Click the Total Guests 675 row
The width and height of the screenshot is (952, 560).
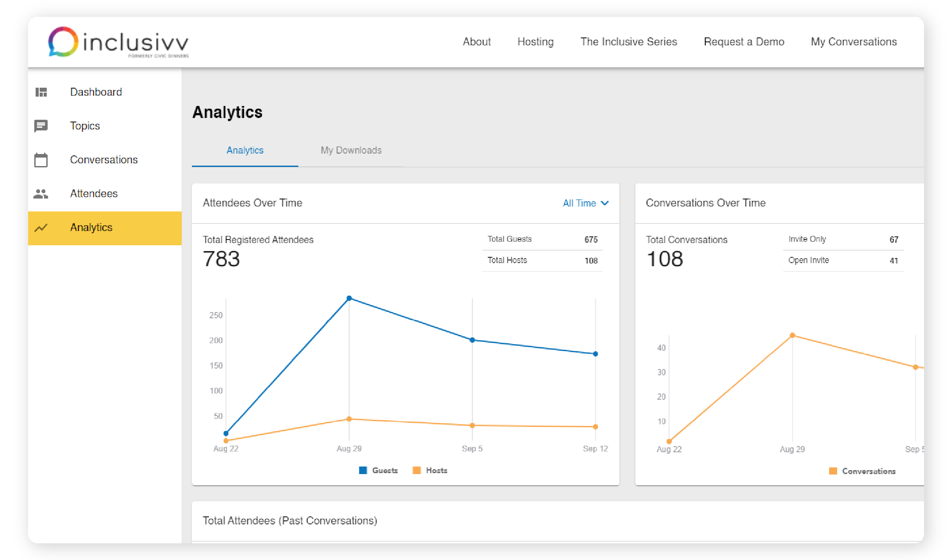(x=542, y=239)
